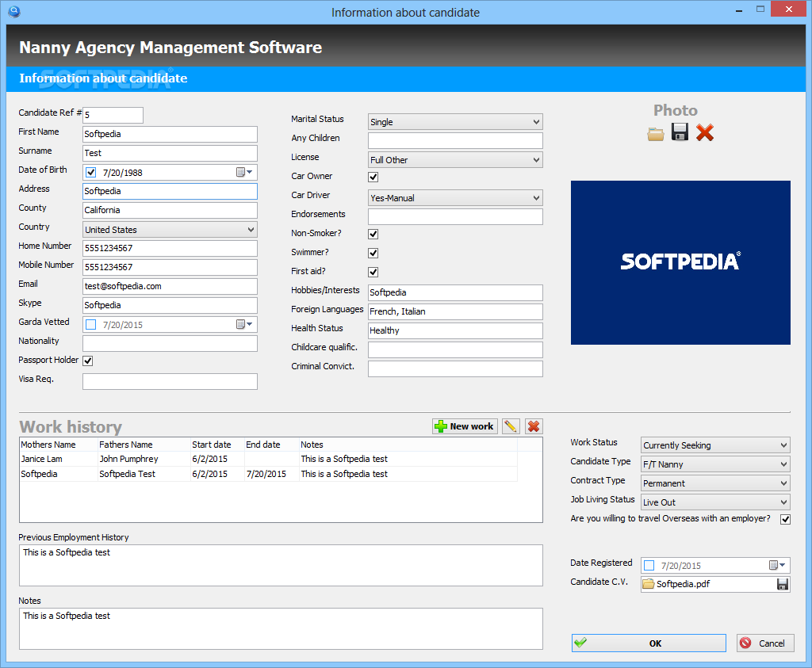This screenshot has width=812, height=668.
Task: Click the Email input field
Action: (170, 286)
